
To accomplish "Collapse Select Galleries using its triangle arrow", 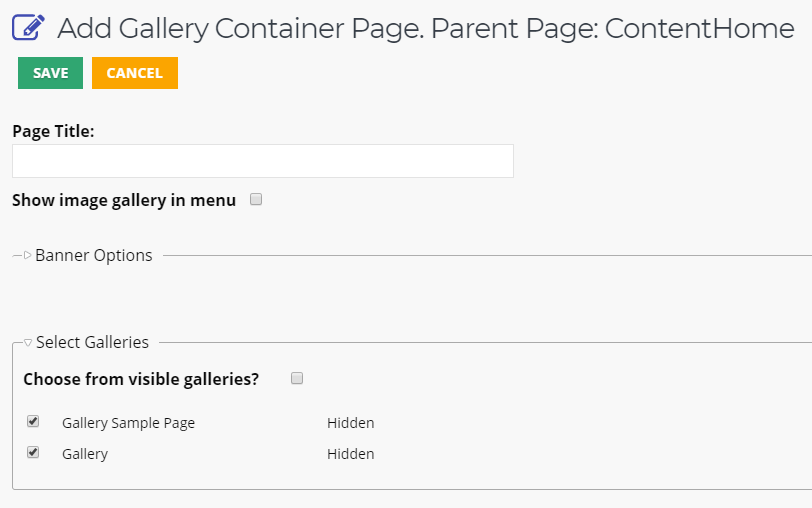I will [28, 343].
